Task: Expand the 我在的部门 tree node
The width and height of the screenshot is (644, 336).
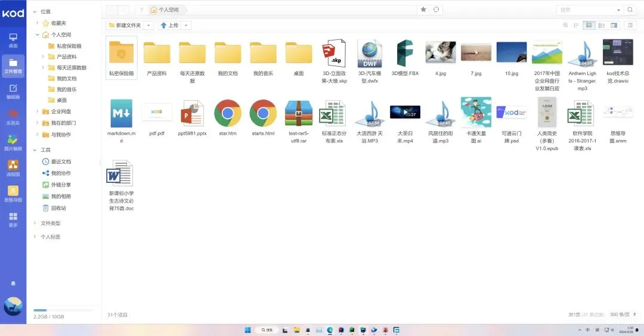Action: pyautogui.click(x=38, y=123)
